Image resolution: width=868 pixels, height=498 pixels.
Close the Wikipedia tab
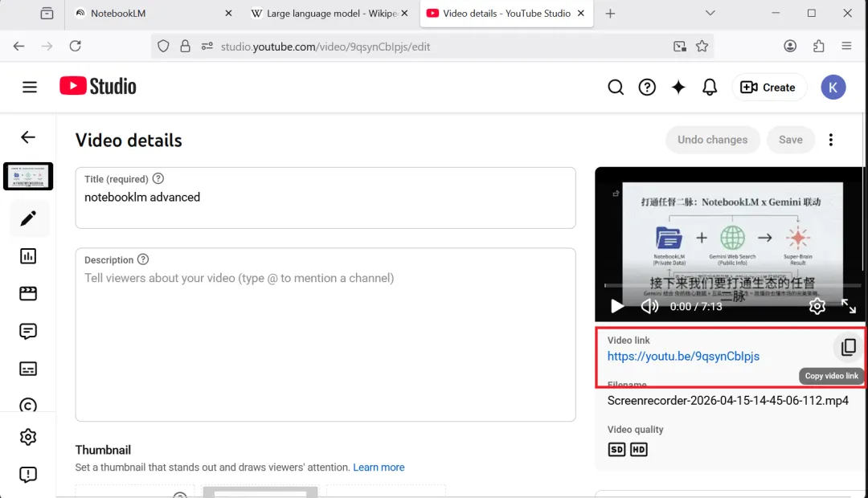tap(404, 14)
